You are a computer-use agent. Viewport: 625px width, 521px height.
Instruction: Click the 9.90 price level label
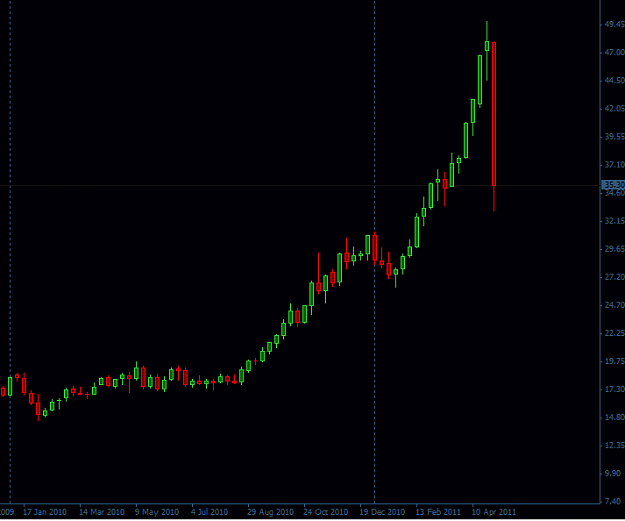pyautogui.click(x=614, y=474)
